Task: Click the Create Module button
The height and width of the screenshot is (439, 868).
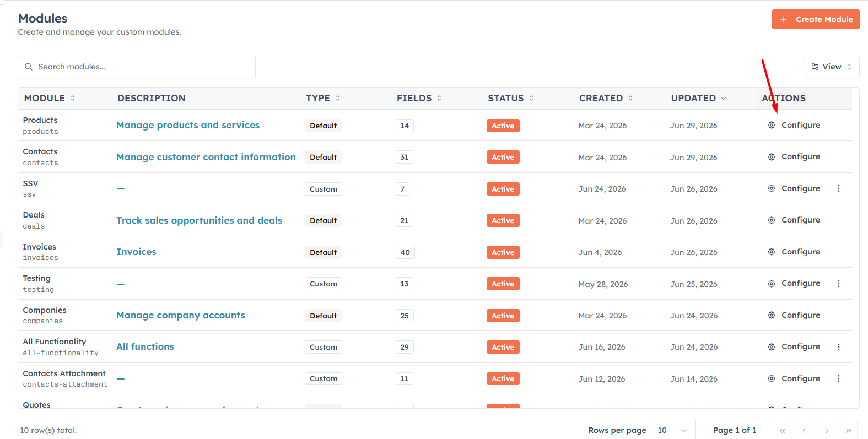Action: [x=816, y=19]
